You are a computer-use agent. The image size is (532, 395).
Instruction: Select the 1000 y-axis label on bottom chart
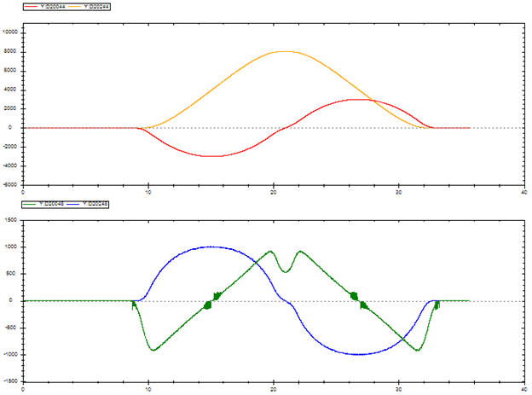click(x=12, y=247)
